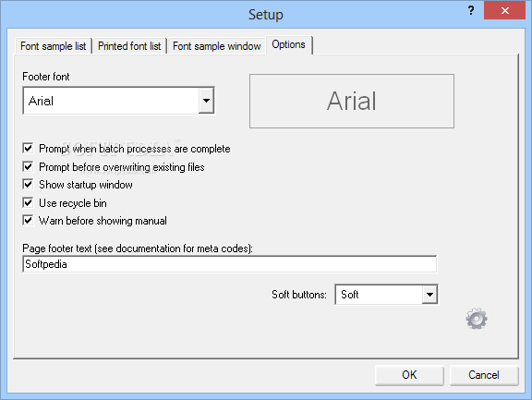The height and width of the screenshot is (400, 532).
Task: Uncheck Warn before showing manual
Action: [28, 220]
